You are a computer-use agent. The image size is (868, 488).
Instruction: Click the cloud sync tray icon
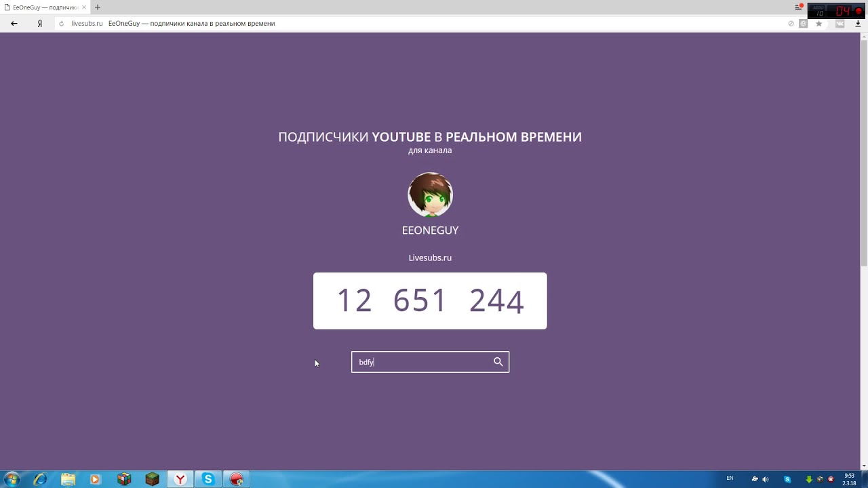pos(755,479)
